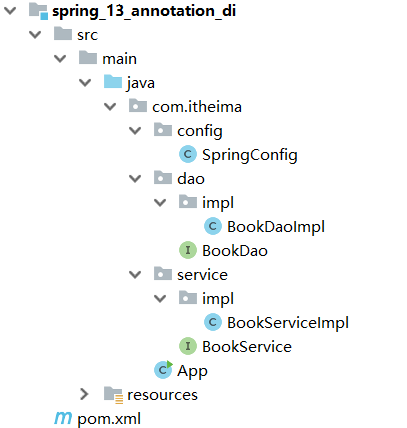Collapse the config package
Viewport: 407px width, 428px height.
pyautogui.click(x=135, y=131)
